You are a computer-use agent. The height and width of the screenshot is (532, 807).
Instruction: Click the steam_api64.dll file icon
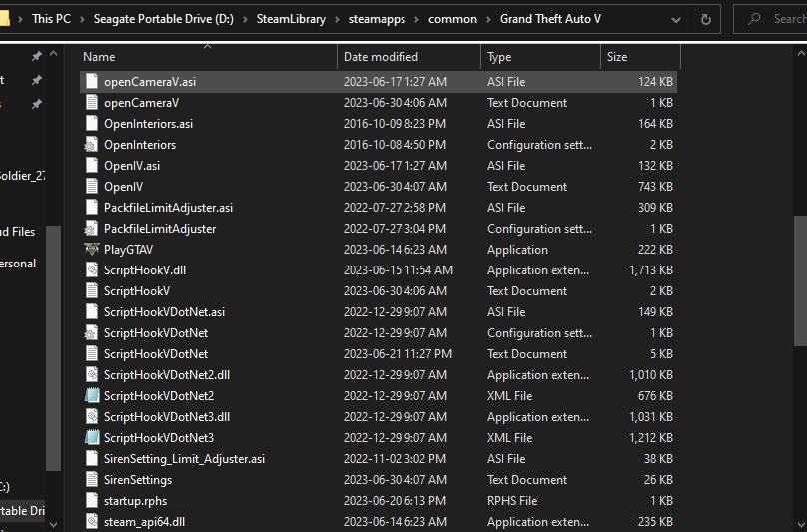point(92,522)
